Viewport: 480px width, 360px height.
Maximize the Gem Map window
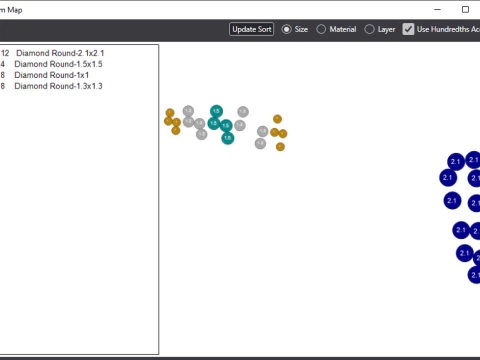click(465, 10)
